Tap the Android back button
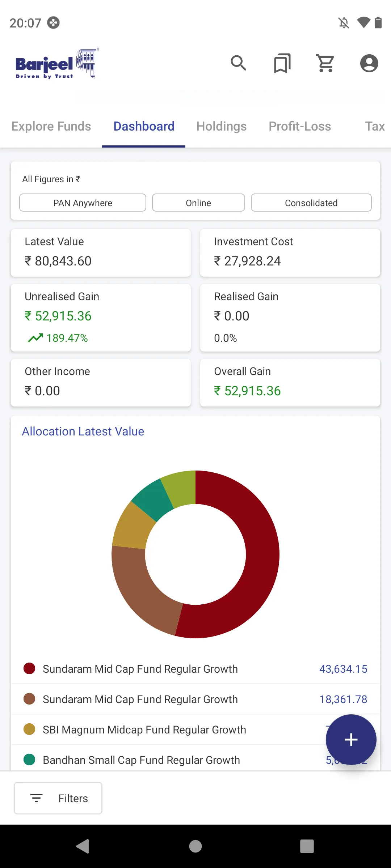Image resolution: width=391 pixels, height=868 pixels. pyautogui.click(x=83, y=846)
